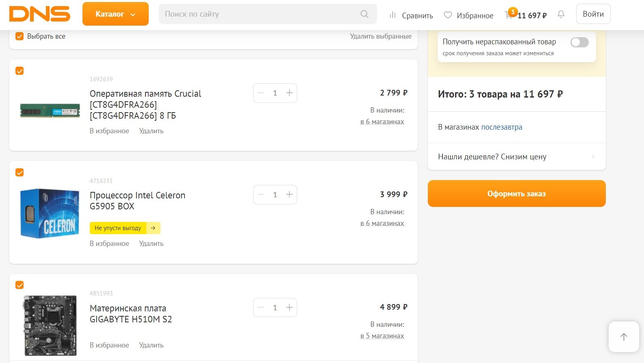Show stores for GIGABYTE: в 5 магазинах

(x=382, y=336)
